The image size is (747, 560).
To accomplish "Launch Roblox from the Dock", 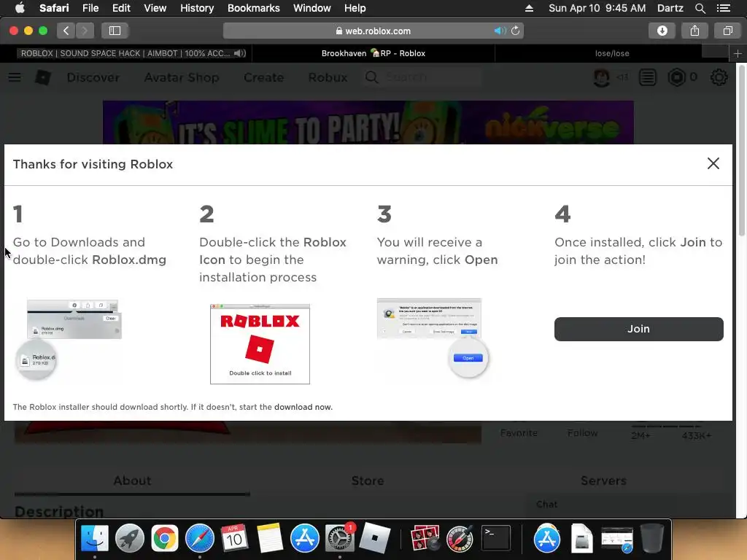I will click(374, 539).
